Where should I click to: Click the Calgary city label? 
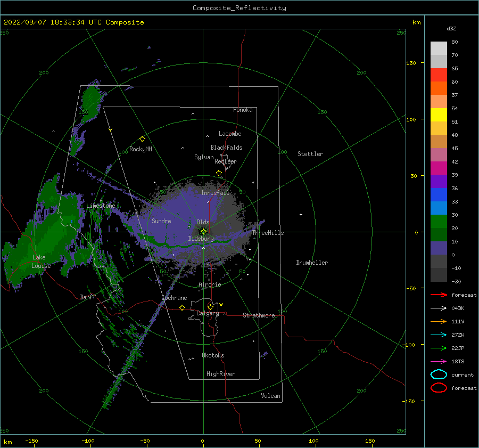coord(208,313)
